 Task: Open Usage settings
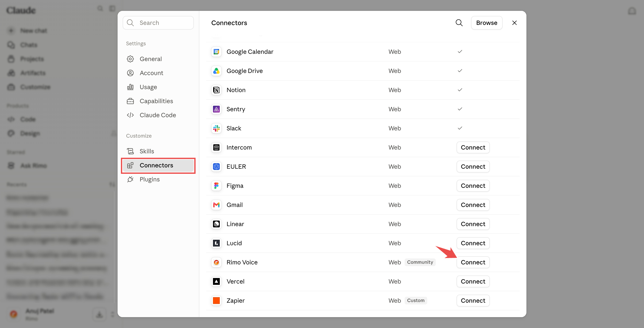(x=158, y=87)
